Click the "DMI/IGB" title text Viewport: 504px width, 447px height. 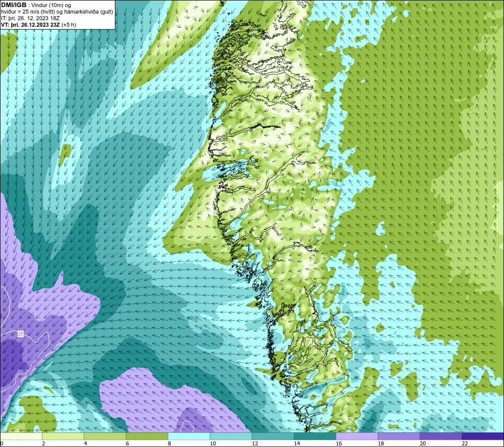(x=14, y=5)
